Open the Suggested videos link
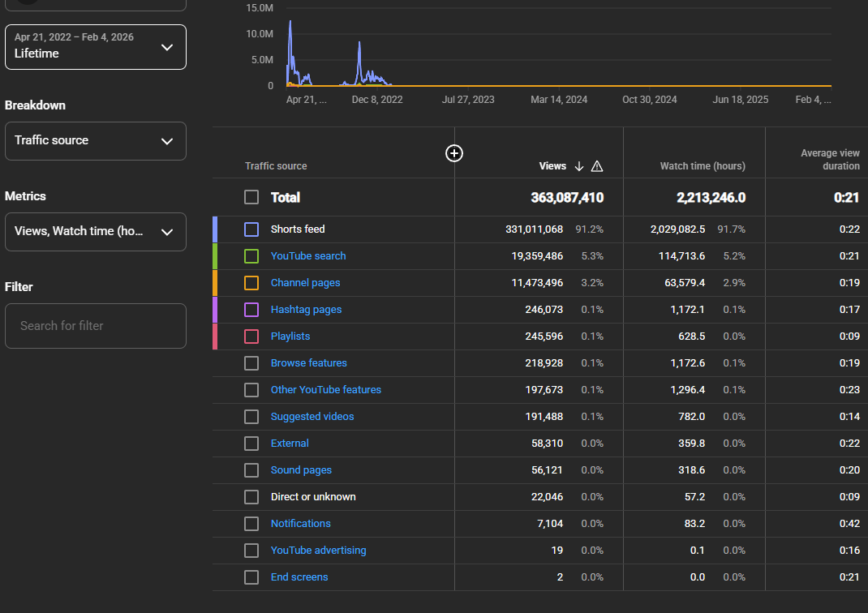The image size is (868, 613). click(312, 417)
